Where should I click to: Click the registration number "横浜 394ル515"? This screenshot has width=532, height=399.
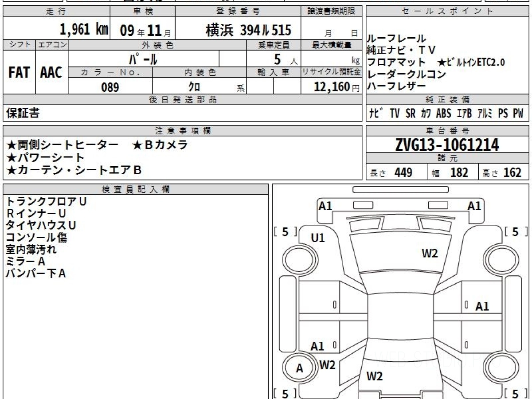[x=248, y=30]
